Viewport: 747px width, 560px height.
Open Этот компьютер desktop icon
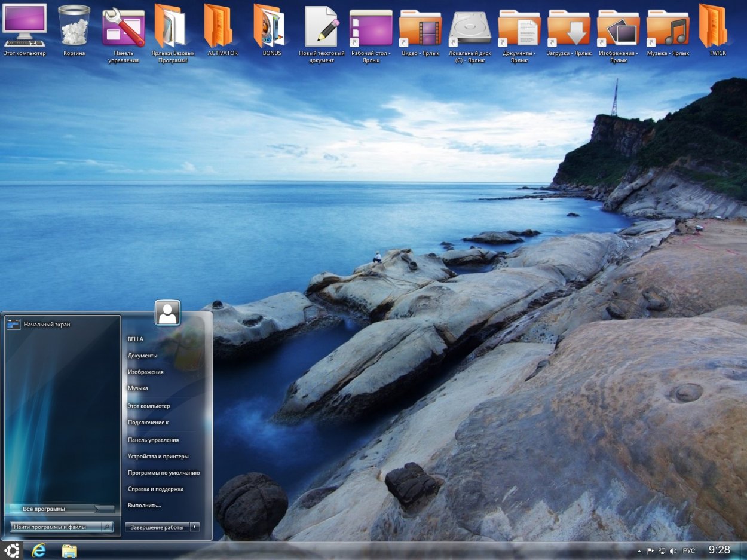(x=25, y=26)
